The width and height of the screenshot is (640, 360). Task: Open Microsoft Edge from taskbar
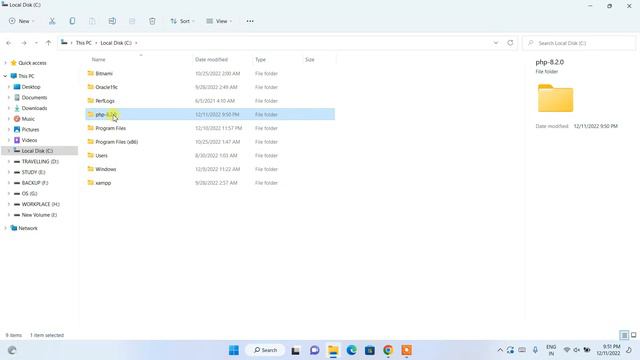tap(351, 350)
